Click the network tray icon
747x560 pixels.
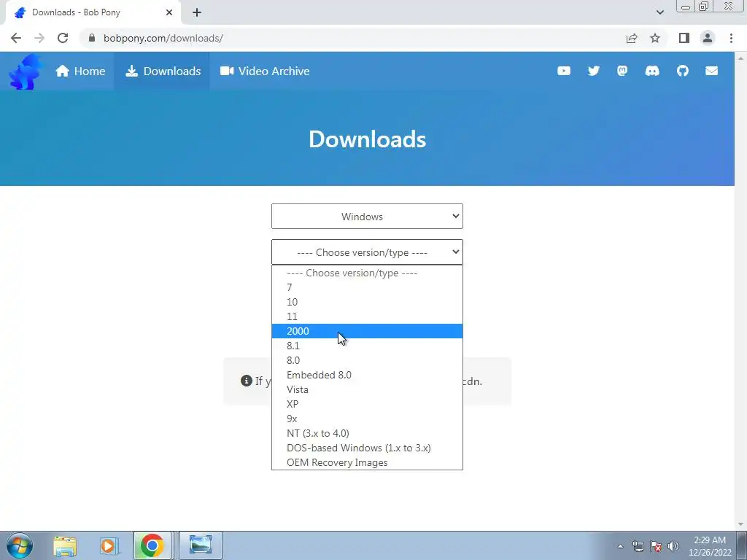(x=638, y=546)
